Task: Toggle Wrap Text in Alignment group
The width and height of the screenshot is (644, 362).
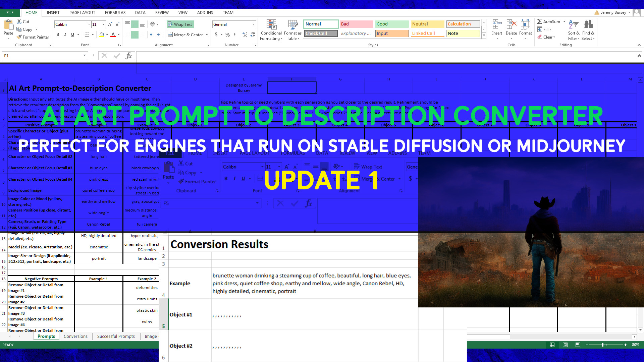Action: click(x=180, y=24)
